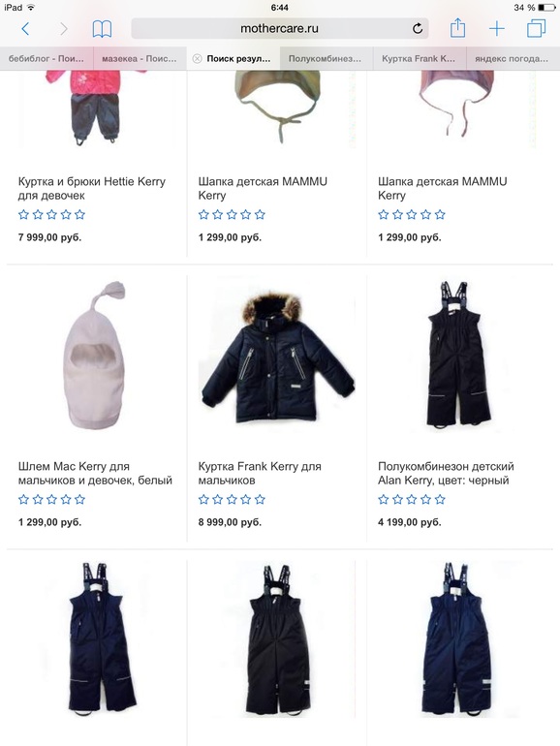Add a new tab with plus icon

pyautogui.click(x=497, y=28)
